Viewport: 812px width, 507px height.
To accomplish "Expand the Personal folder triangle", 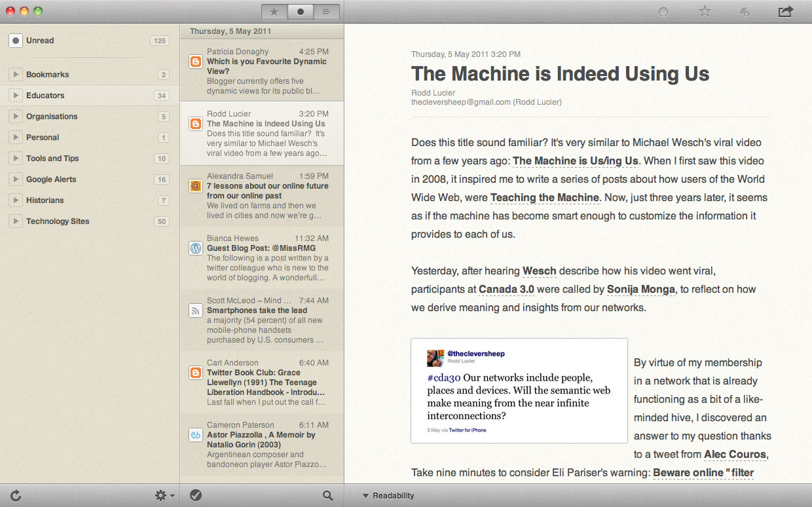I will pos(16,138).
